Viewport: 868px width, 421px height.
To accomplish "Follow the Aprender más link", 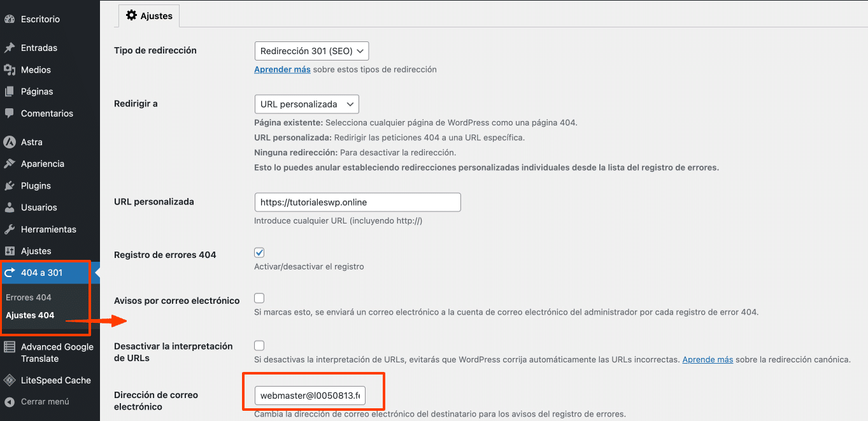I will [282, 69].
